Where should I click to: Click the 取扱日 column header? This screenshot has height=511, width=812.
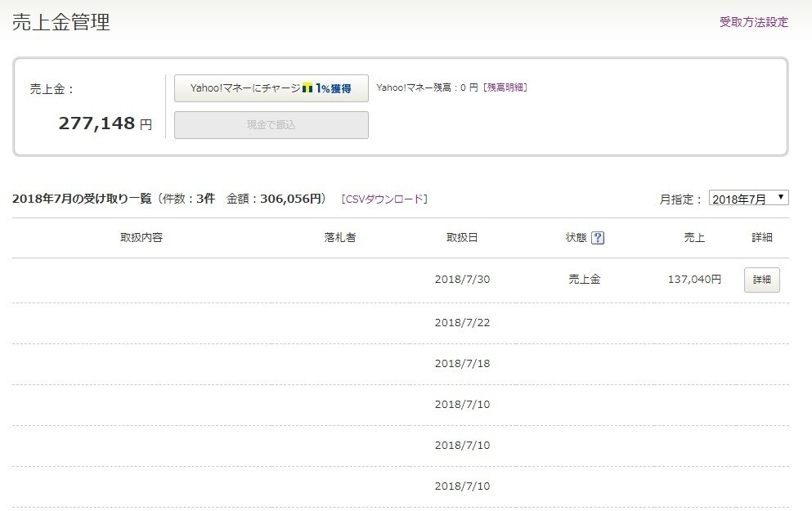tap(462, 238)
